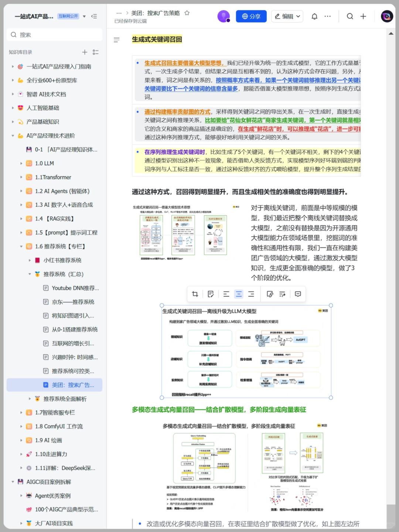
Task: Expand the 1.0 LLM node
Action: click(x=21, y=163)
